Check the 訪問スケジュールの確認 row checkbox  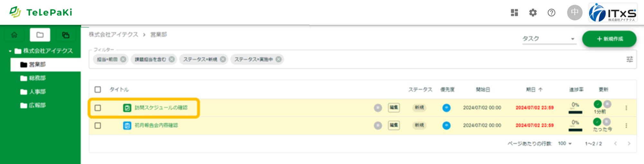point(98,108)
